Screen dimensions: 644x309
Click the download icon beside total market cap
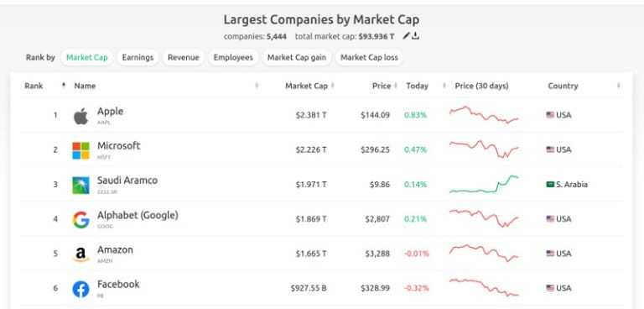[416, 36]
